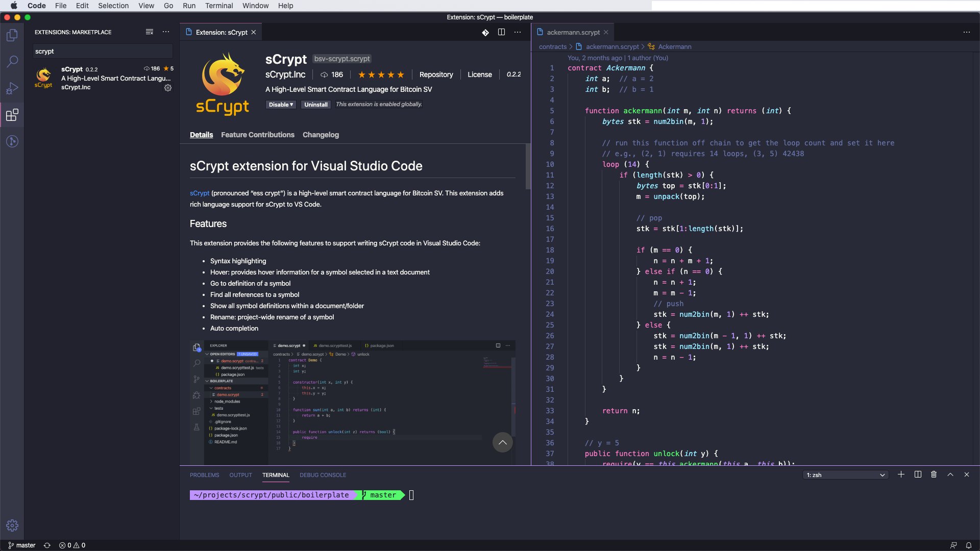980x551 pixels.
Task: Click line number 10 in the gutter
Action: 550,164
